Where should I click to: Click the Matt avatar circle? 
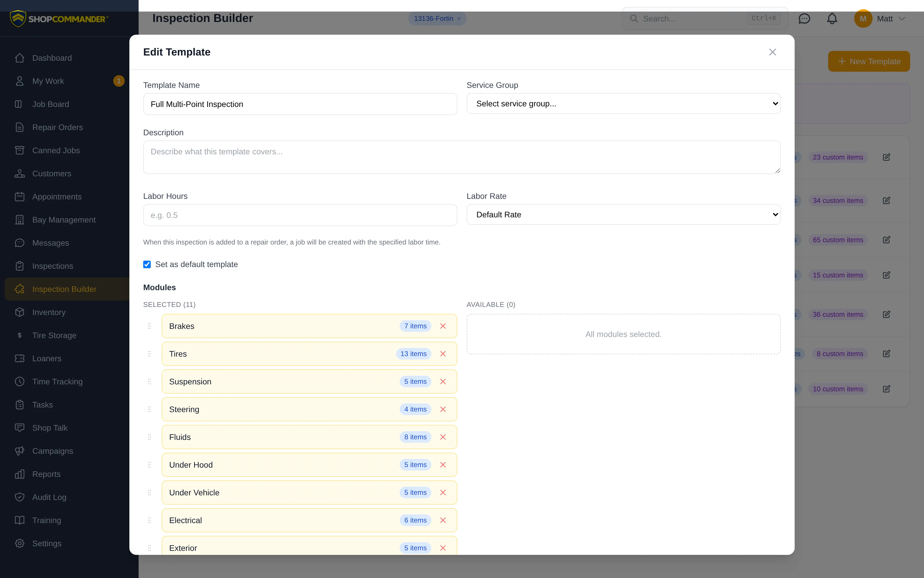coord(863,19)
